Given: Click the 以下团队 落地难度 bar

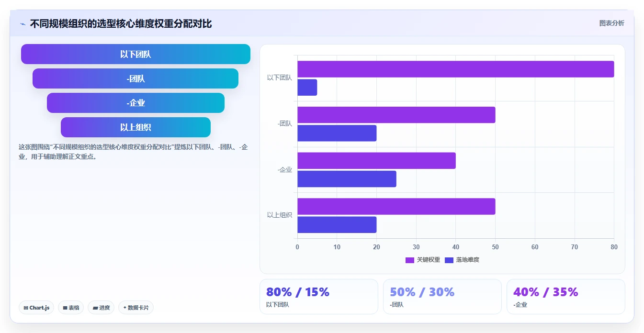Looking at the screenshot, I should pyautogui.click(x=307, y=87).
